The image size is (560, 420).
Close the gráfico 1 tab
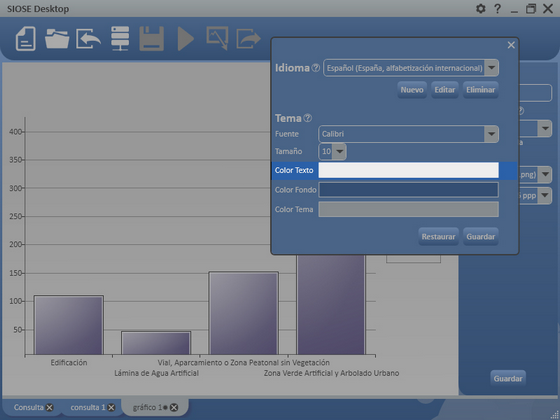coord(174,408)
